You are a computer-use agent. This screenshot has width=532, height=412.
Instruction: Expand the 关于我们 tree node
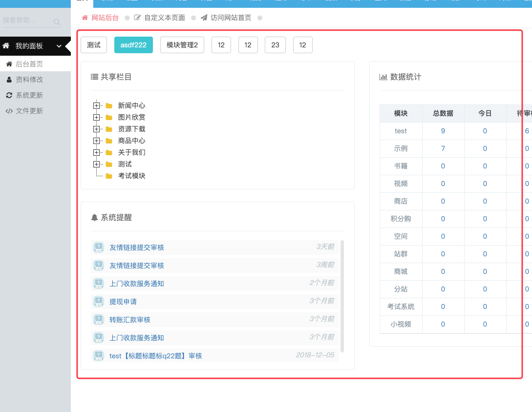[96, 153]
